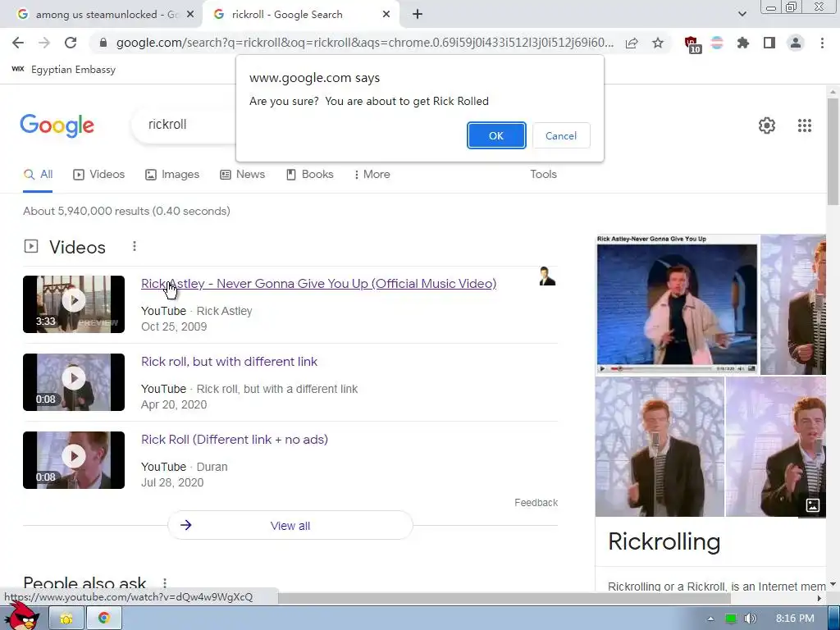840x630 pixels.
Task: Click Rick Astley small avatar thumbnail icon
Action: click(x=547, y=276)
